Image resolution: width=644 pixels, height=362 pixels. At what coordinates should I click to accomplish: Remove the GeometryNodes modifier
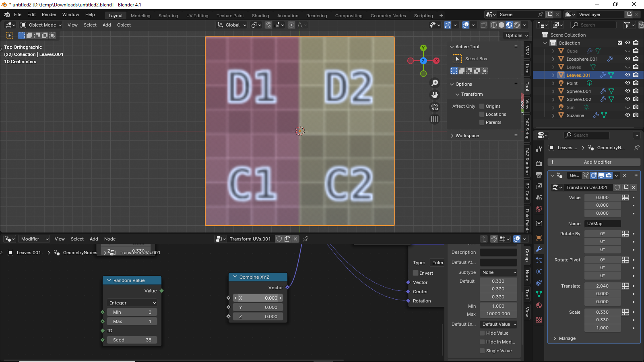coord(625,175)
